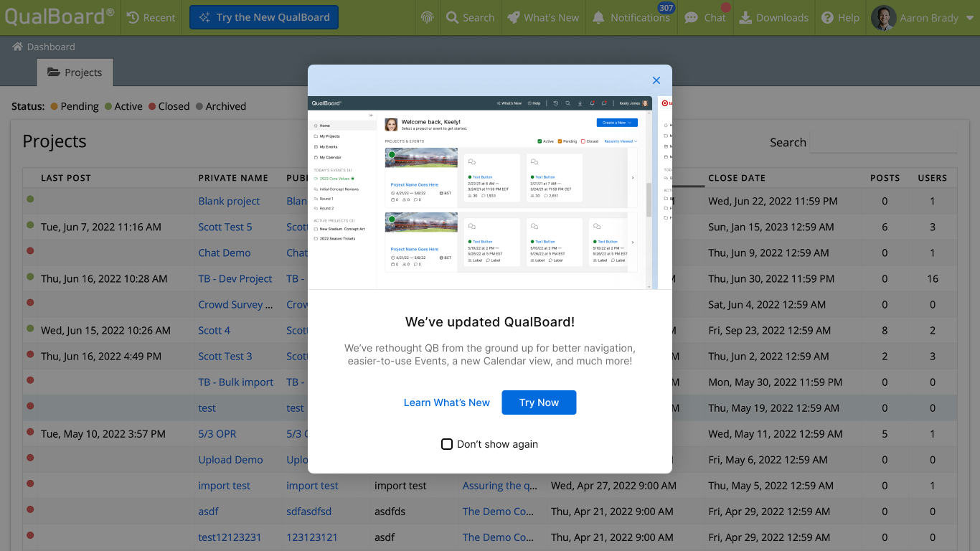Sort by the USERS column header
The image size is (980, 551).
tap(933, 178)
